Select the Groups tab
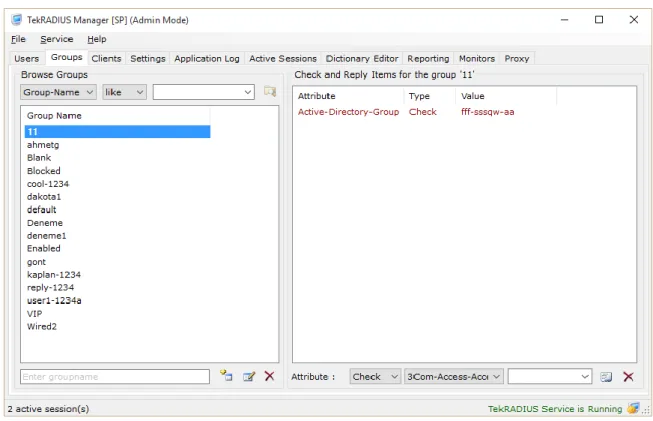 pyautogui.click(x=67, y=57)
